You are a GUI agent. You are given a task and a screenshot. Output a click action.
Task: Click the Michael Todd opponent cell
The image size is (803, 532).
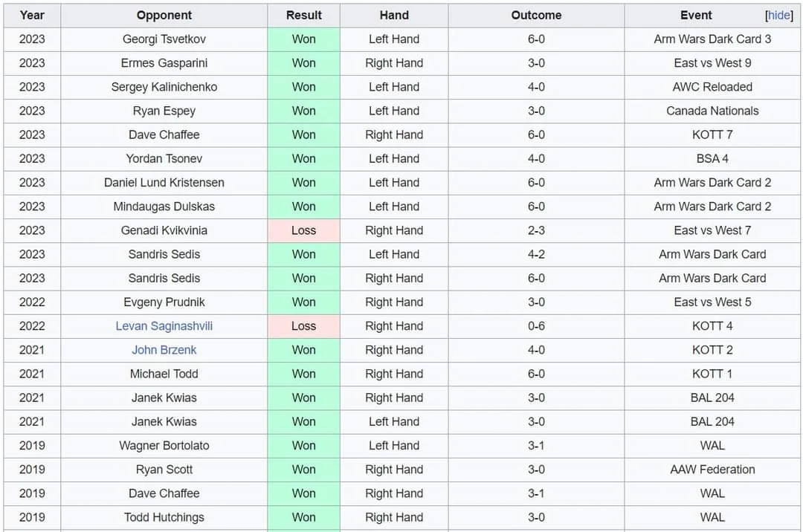click(x=164, y=374)
